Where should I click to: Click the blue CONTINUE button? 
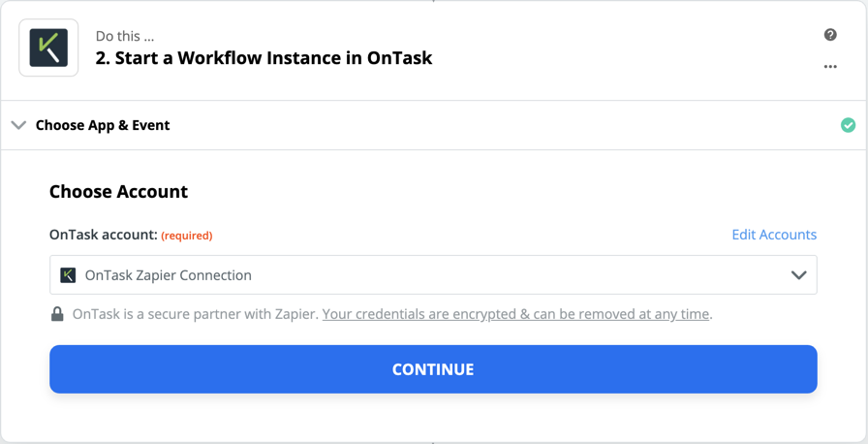tap(433, 369)
